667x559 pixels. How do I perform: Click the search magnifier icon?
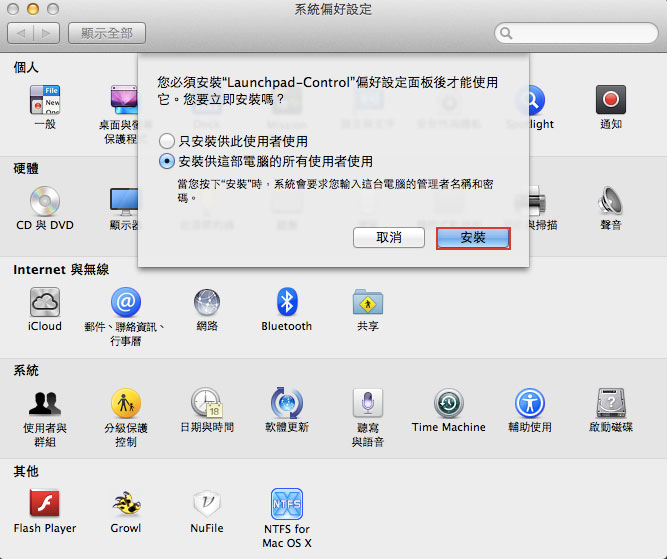[x=506, y=33]
